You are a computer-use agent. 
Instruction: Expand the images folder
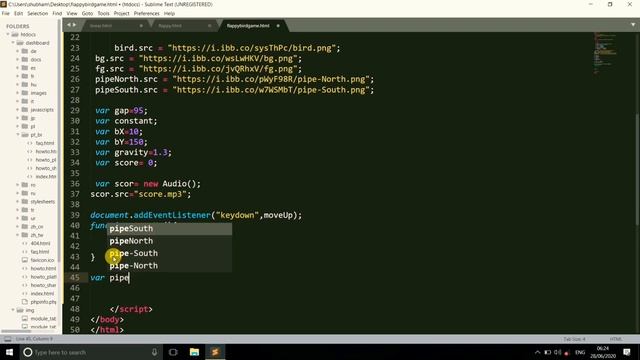point(18,93)
